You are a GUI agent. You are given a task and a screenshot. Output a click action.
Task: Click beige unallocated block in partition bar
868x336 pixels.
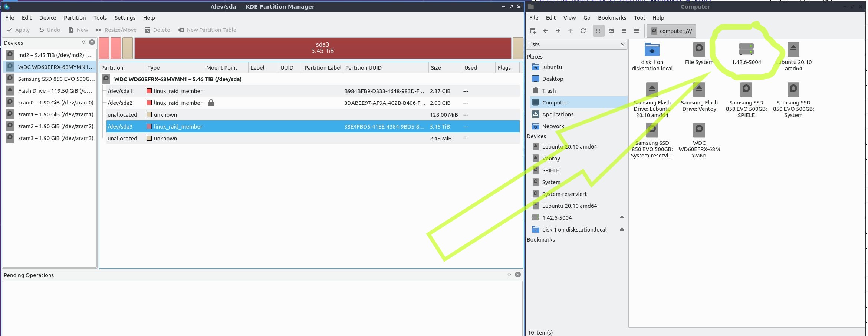coord(128,48)
